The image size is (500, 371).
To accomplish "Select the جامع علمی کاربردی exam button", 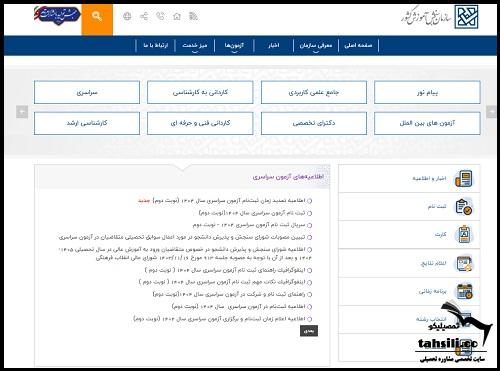I will [x=314, y=92].
